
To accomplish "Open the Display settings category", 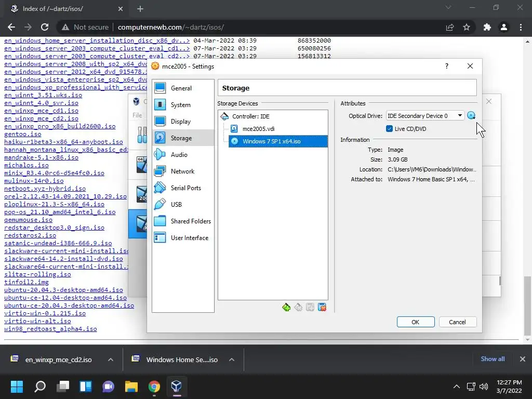I will [x=183, y=122].
